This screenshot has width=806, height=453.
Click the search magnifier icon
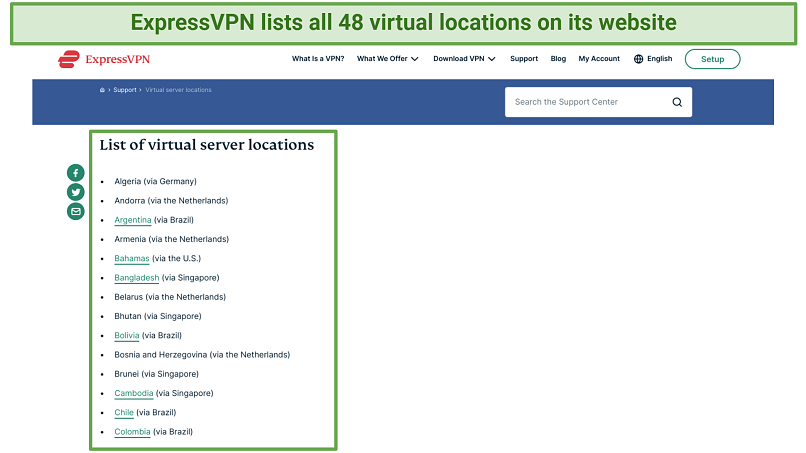(x=677, y=102)
